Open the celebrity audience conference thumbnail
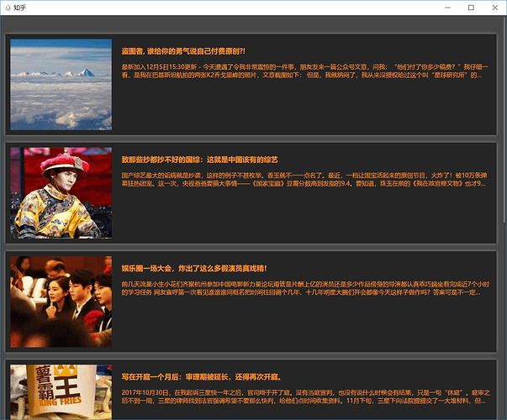Image resolution: width=507 pixels, height=420 pixels. tap(61, 302)
